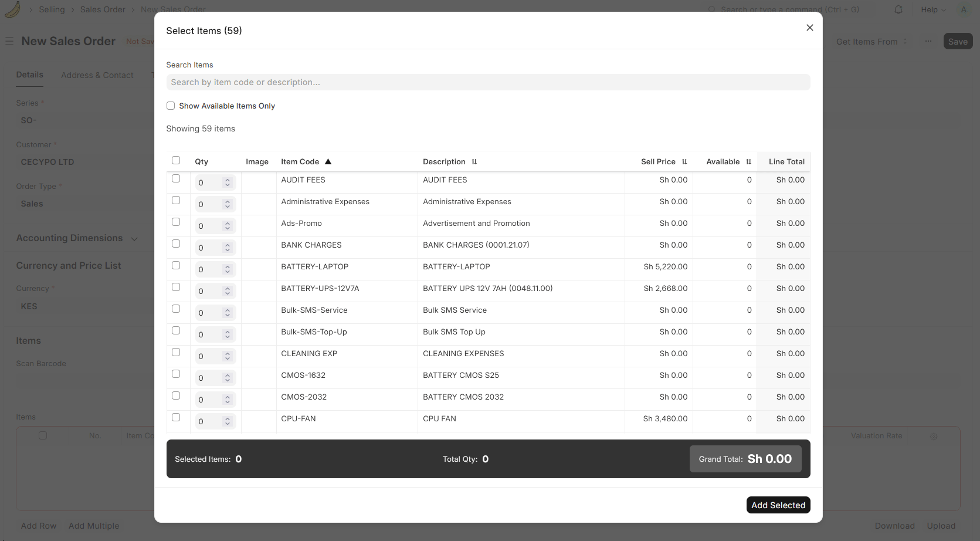Open the three-dots more options menu
The width and height of the screenshot is (980, 541).
coord(928,42)
